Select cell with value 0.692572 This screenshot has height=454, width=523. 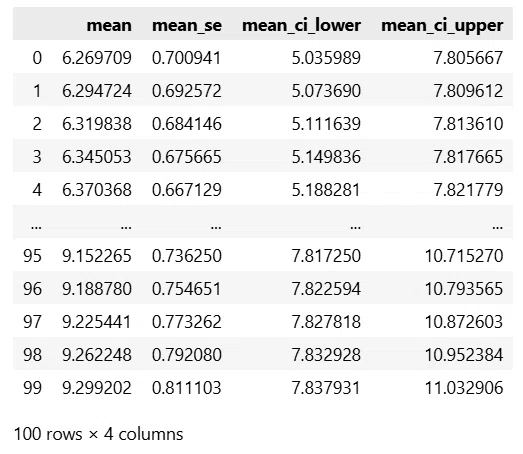[x=186, y=91]
